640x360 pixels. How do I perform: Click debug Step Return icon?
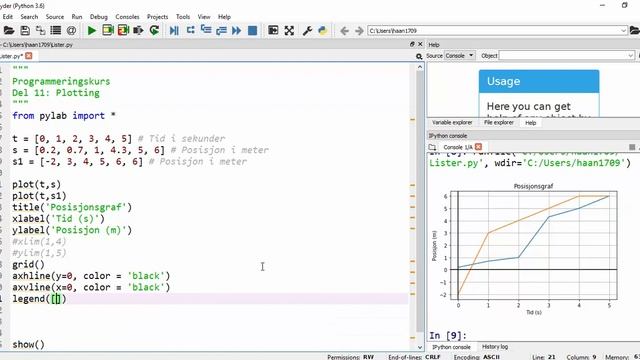[221, 31]
